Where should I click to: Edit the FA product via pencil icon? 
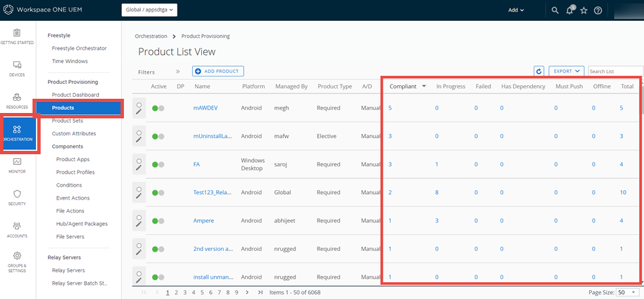[139, 168]
